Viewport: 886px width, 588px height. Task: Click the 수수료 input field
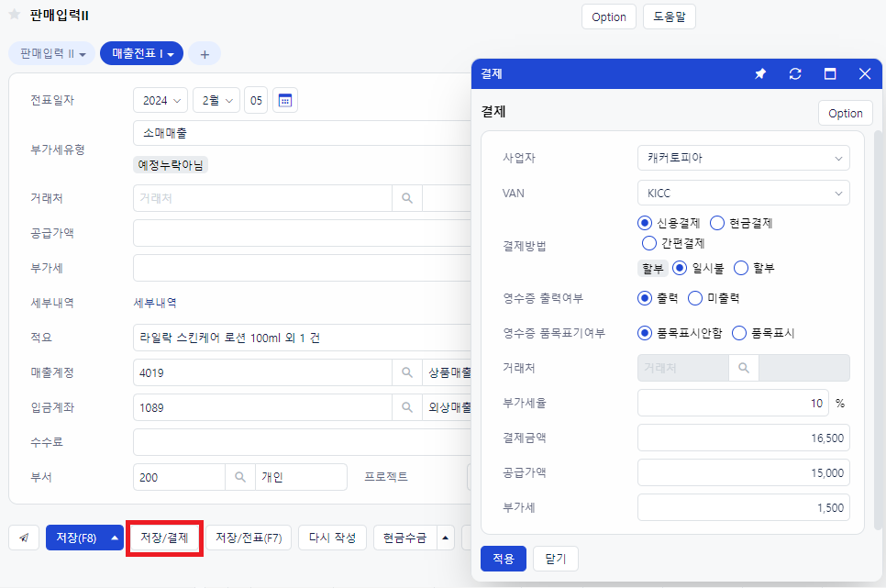pos(303,442)
